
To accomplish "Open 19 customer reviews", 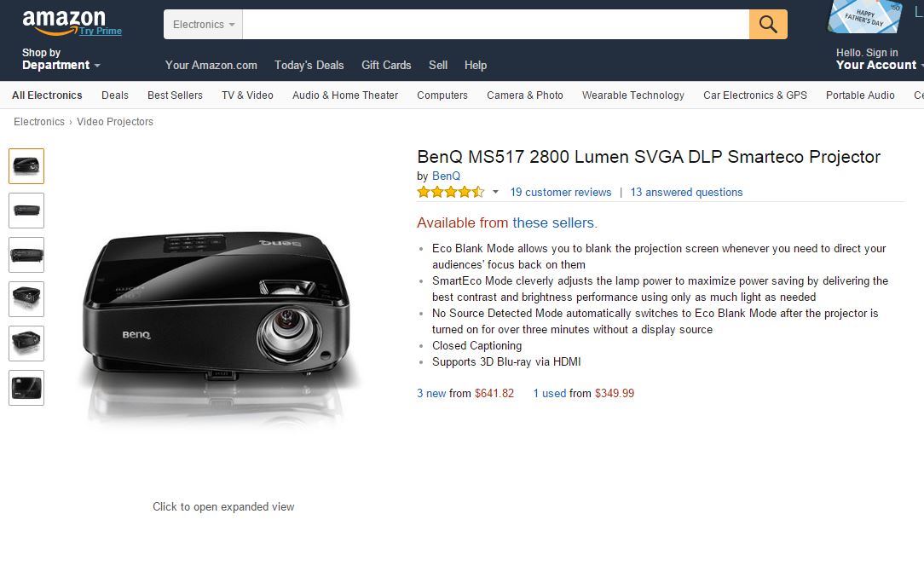I will click(560, 192).
